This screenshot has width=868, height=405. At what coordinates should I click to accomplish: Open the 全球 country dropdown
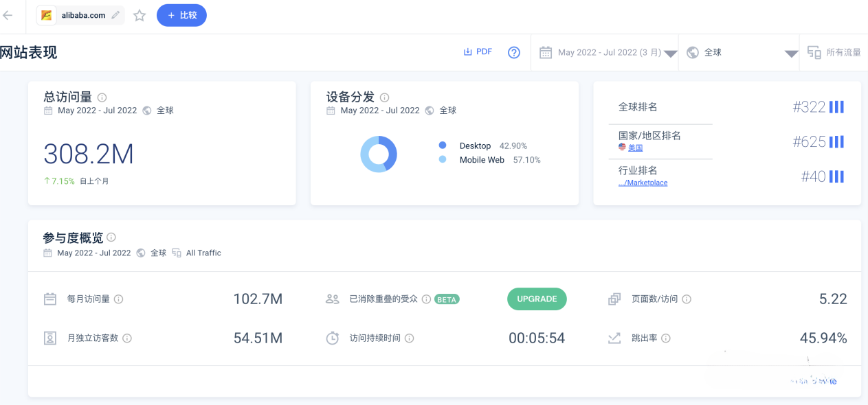coord(742,52)
